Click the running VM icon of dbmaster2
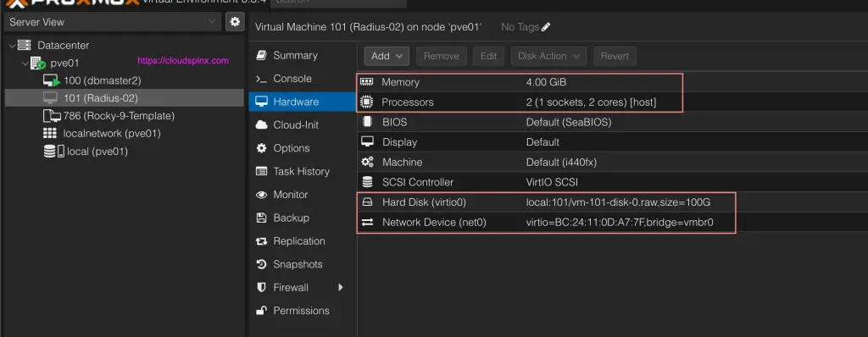Viewport: 868px width, 337px height. click(x=52, y=80)
